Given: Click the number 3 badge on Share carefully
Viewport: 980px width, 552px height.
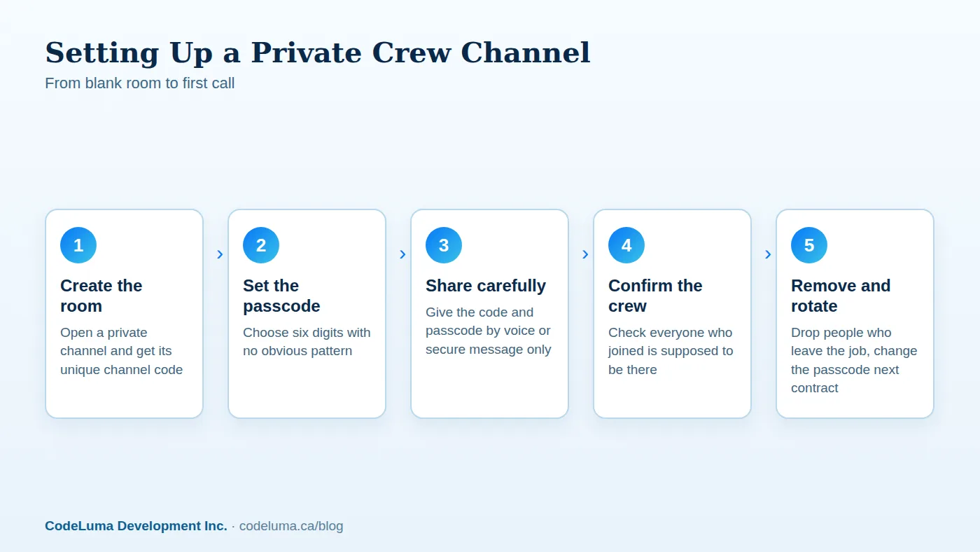Looking at the screenshot, I should pos(444,245).
